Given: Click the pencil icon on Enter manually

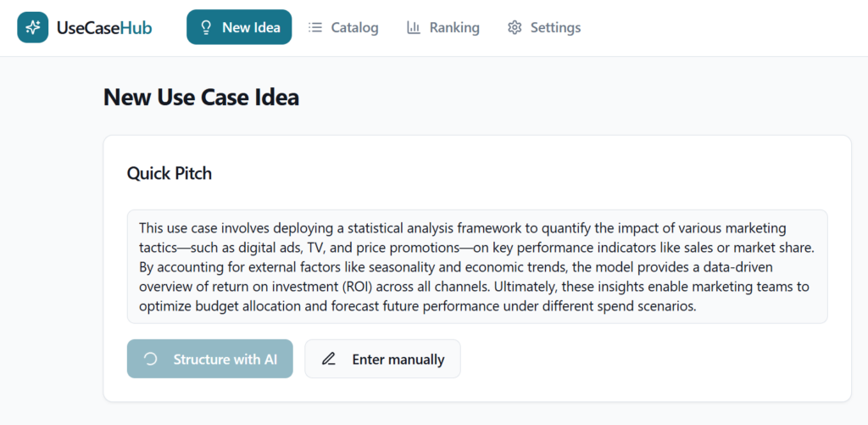Looking at the screenshot, I should point(329,359).
